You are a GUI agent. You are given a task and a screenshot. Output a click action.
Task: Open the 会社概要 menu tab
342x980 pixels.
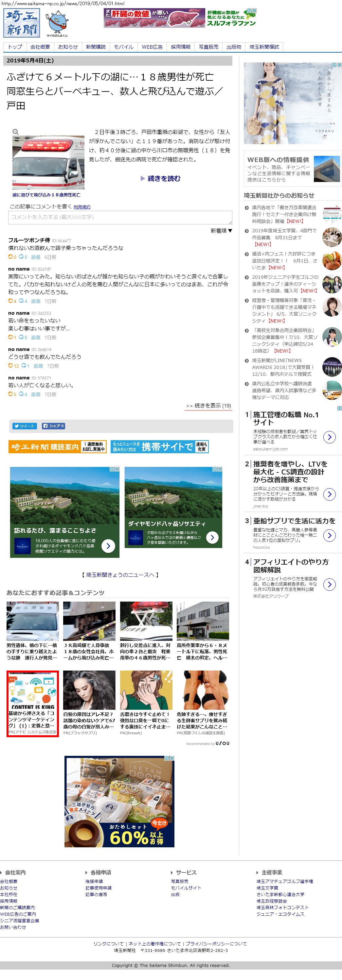click(x=40, y=47)
